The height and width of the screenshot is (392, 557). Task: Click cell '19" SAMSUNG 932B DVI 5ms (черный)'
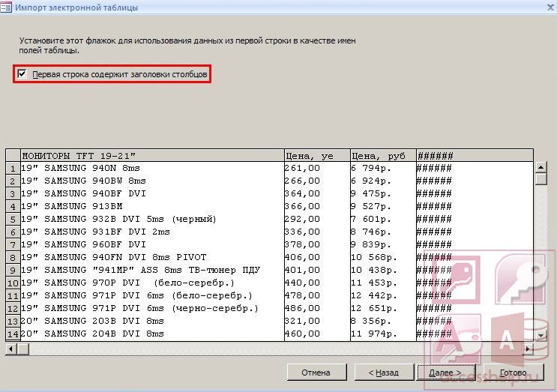point(152,220)
